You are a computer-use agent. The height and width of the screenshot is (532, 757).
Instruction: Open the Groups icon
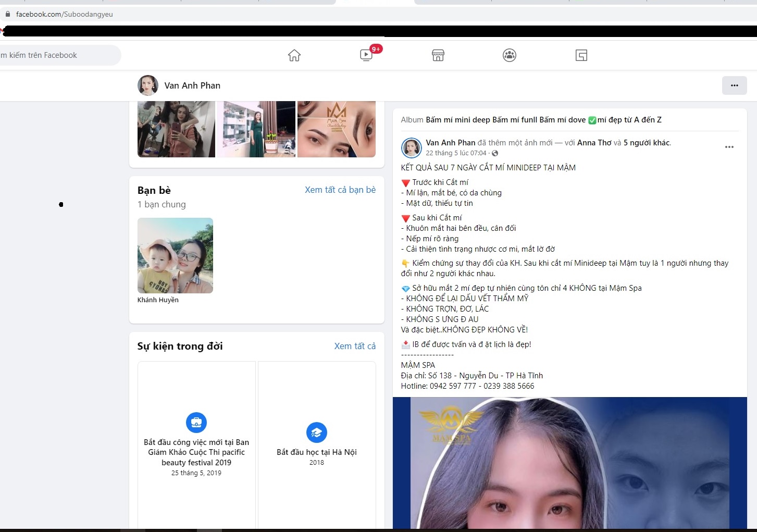point(510,55)
